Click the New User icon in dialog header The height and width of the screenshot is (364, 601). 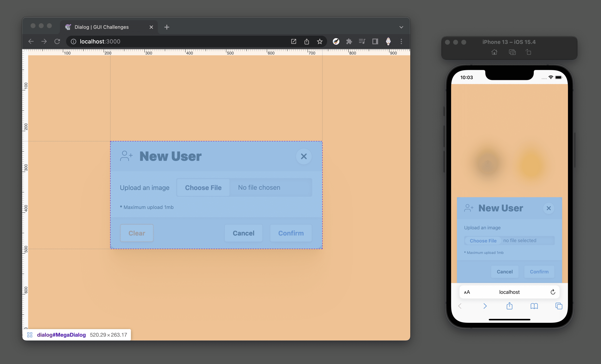[x=126, y=156]
